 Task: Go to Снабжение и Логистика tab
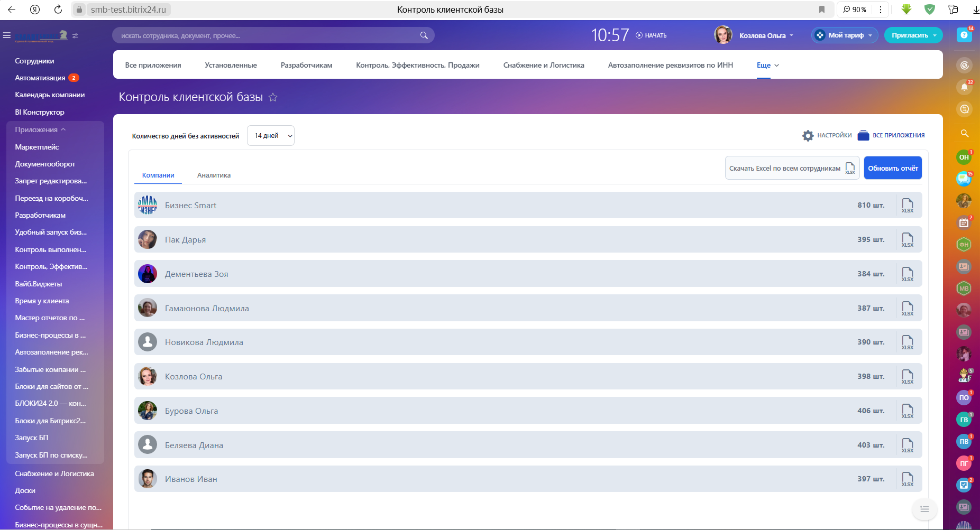(x=544, y=66)
